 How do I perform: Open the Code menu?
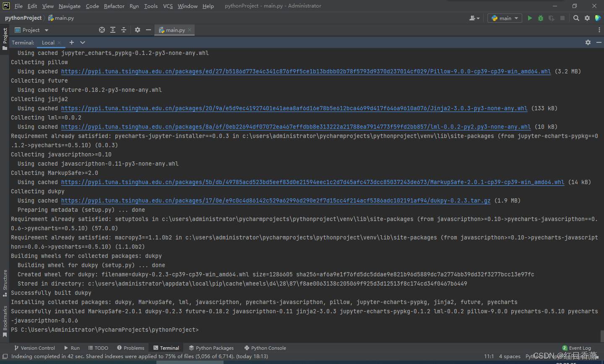(92, 6)
